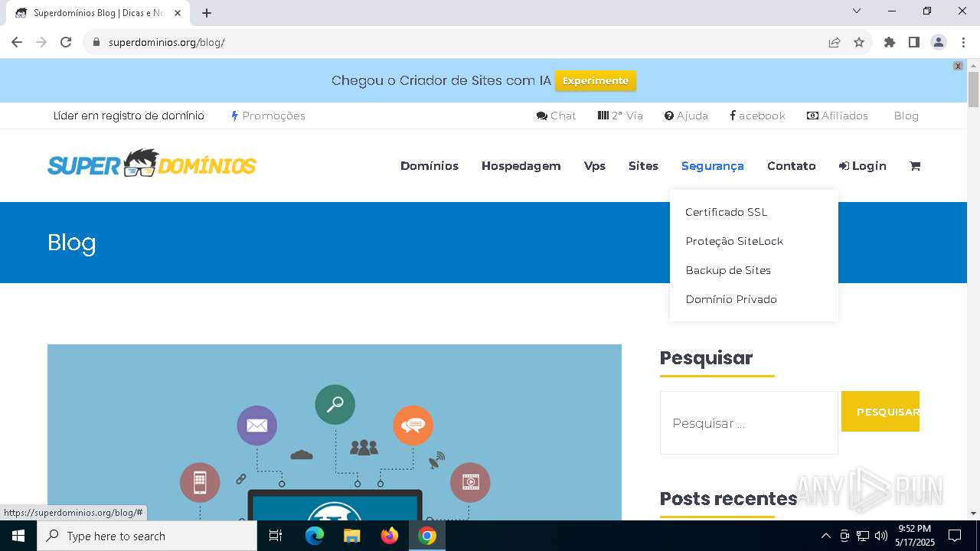
Task: Open the Hospedagem menu
Action: pos(521,166)
